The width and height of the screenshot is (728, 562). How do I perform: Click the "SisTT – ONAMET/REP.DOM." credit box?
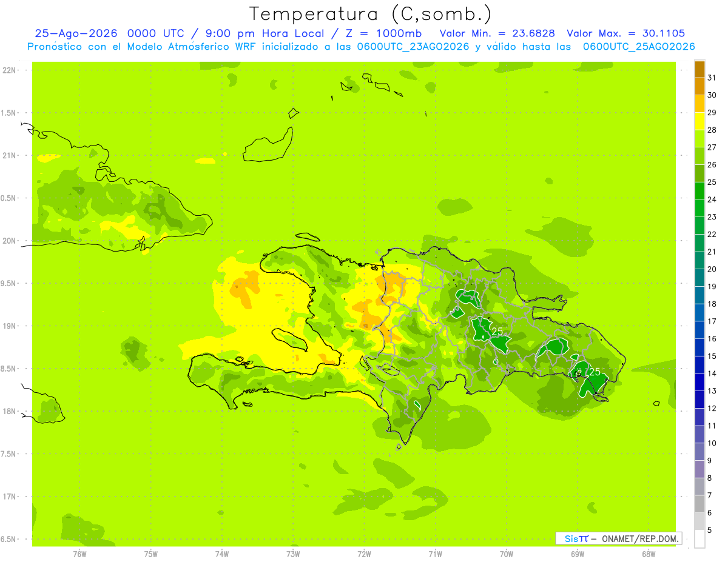[x=618, y=538]
